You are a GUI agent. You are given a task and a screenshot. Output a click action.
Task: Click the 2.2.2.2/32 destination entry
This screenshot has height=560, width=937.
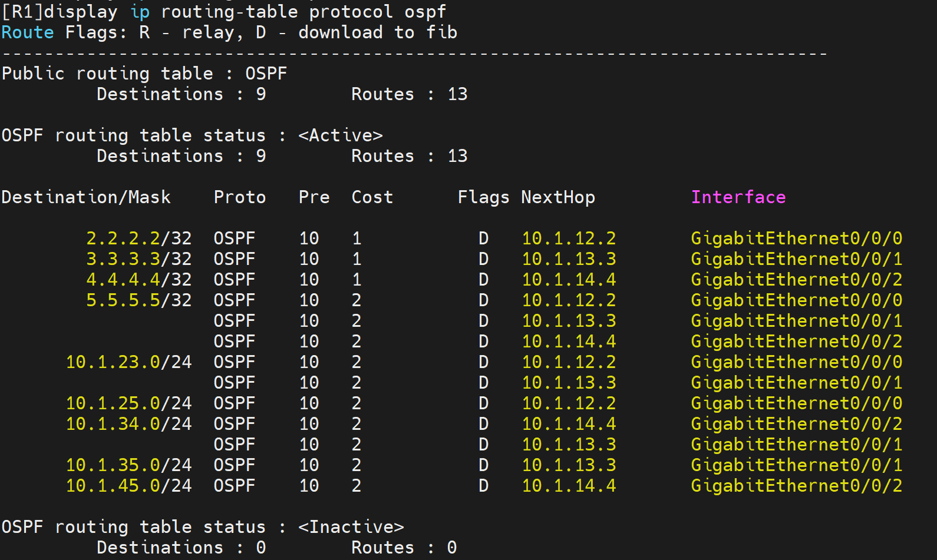(138, 238)
